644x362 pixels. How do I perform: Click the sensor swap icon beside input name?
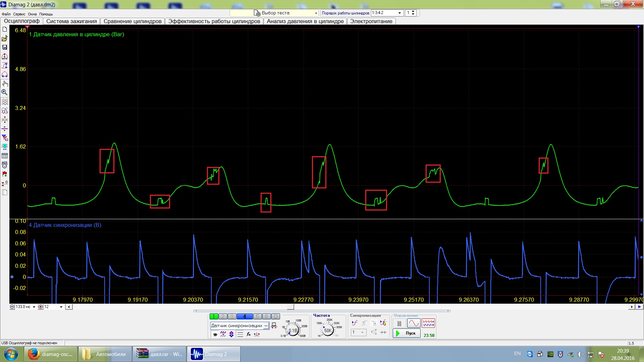click(x=274, y=325)
